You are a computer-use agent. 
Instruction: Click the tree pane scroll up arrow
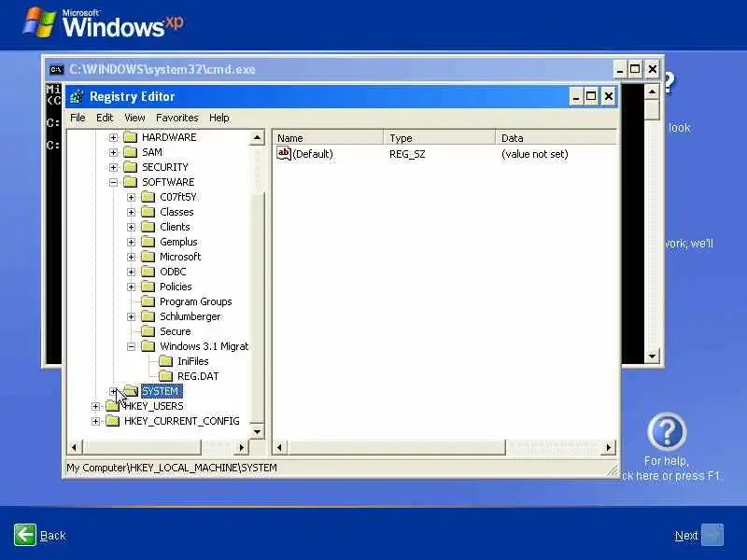[257, 138]
